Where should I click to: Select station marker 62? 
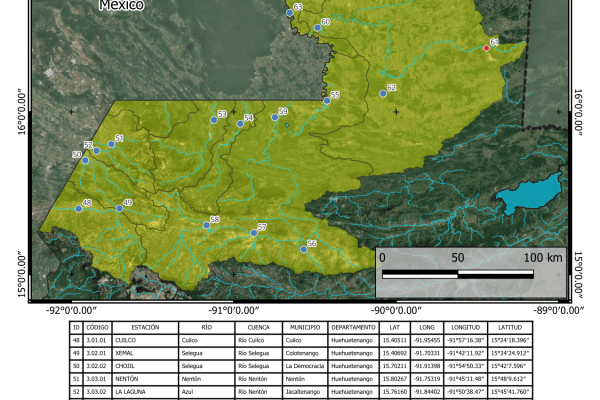(383, 94)
